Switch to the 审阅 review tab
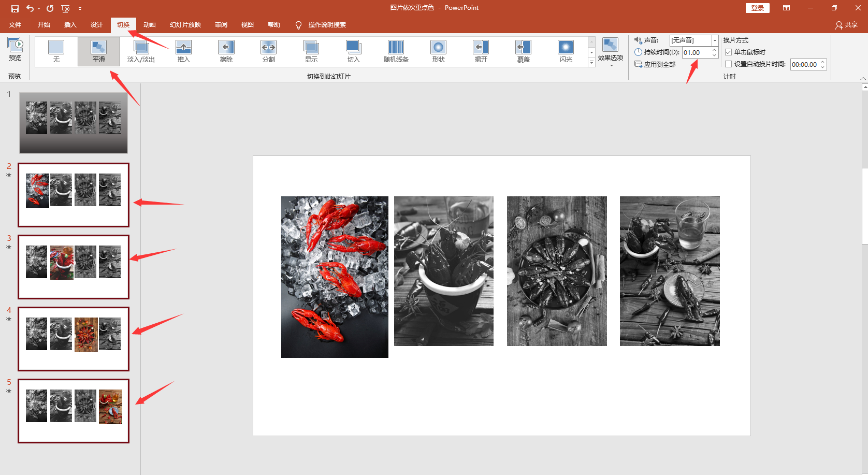 click(x=221, y=25)
